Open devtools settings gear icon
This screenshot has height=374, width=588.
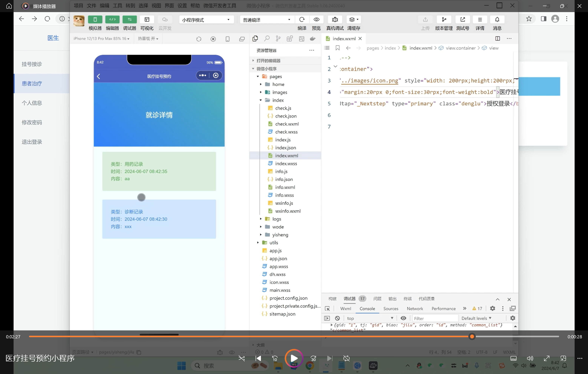click(493, 309)
